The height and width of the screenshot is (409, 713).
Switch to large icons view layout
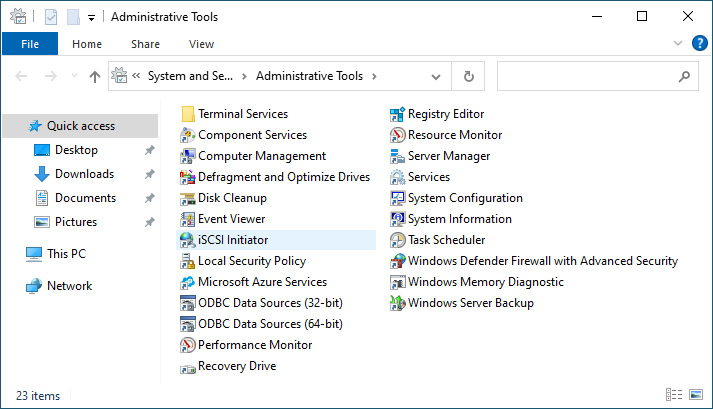696,394
